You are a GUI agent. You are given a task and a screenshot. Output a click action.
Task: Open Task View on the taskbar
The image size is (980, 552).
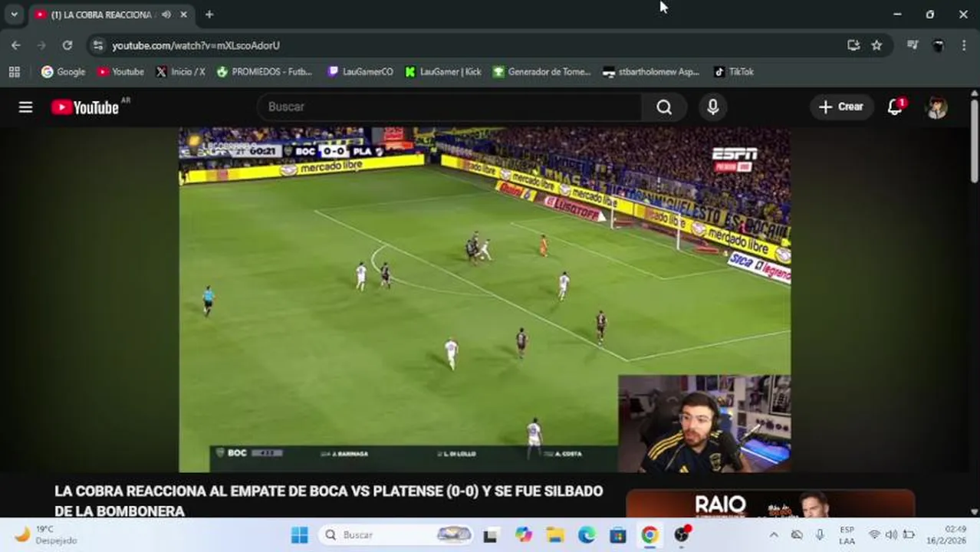click(x=491, y=535)
